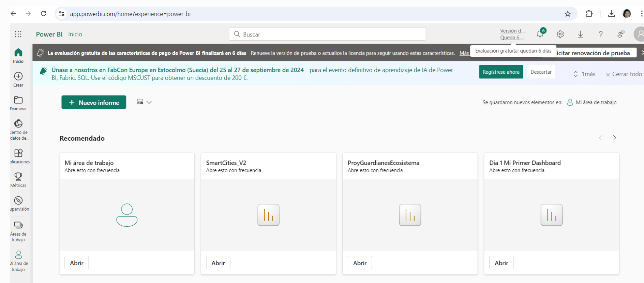Click Regístrese ahora button
The image size is (644, 283).
tap(501, 72)
